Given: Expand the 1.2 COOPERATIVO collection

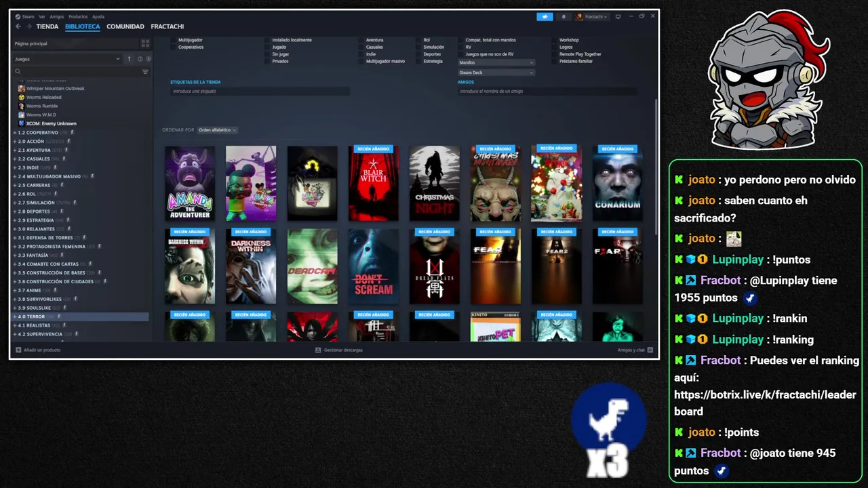Looking at the screenshot, I should coord(14,132).
